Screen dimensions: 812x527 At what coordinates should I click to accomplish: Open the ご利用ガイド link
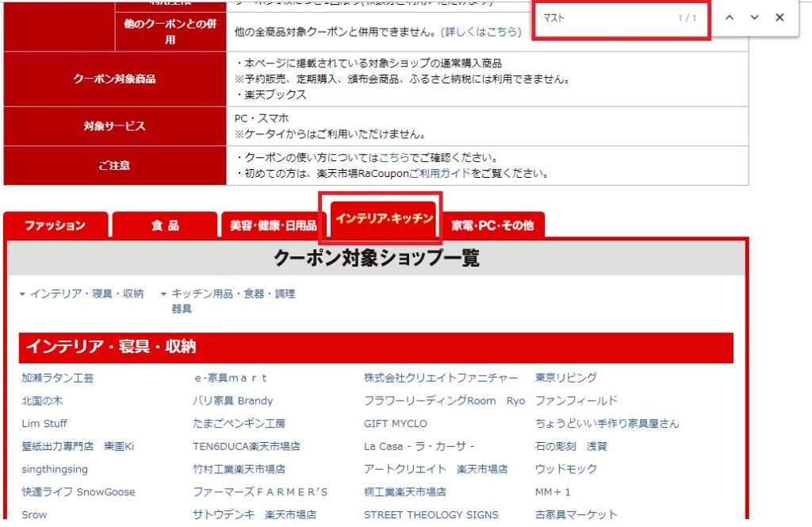[440, 173]
